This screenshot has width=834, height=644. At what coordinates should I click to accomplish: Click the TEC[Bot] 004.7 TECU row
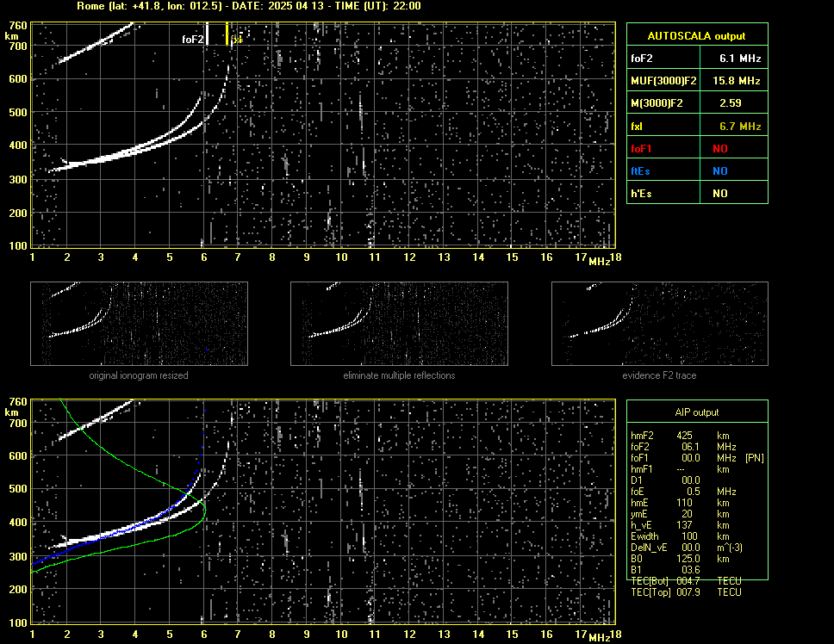686,581
